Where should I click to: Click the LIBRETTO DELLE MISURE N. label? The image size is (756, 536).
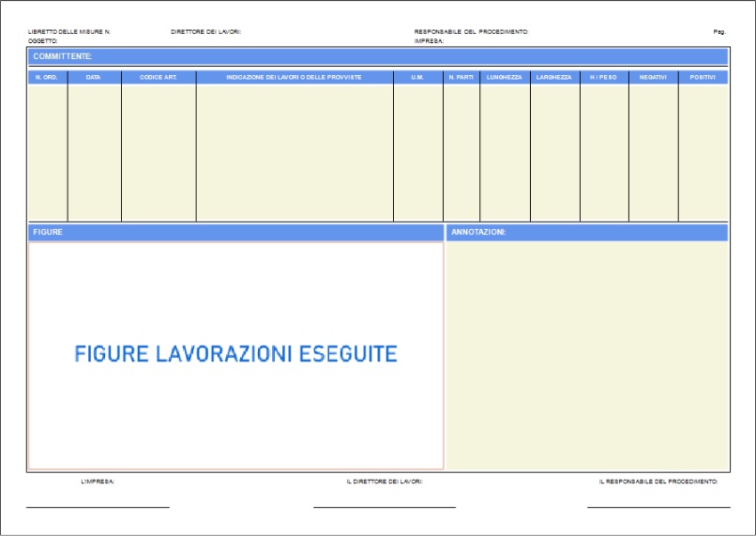point(69,32)
